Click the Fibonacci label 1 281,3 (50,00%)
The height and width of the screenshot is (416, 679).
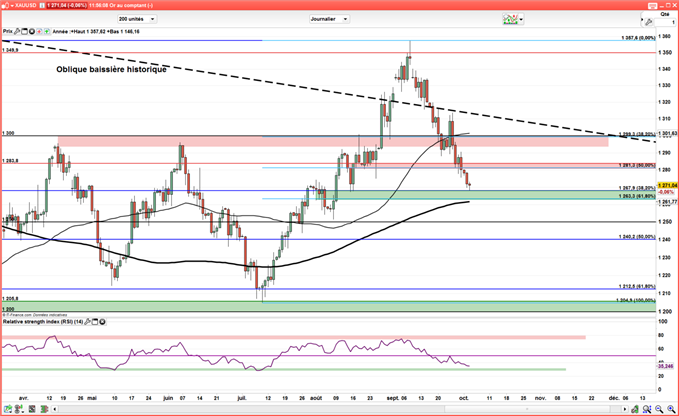[x=637, y=165]
